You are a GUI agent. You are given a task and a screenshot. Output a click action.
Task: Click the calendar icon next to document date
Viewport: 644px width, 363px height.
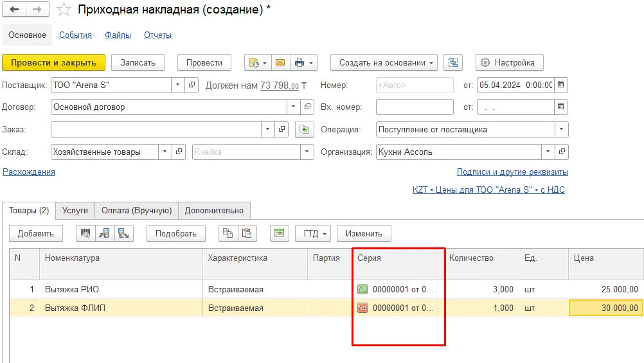(560, 85)
